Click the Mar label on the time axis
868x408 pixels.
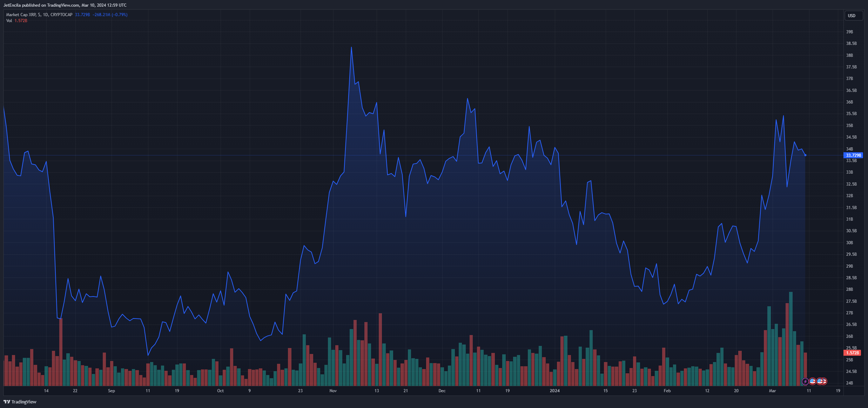coord(772,391)
